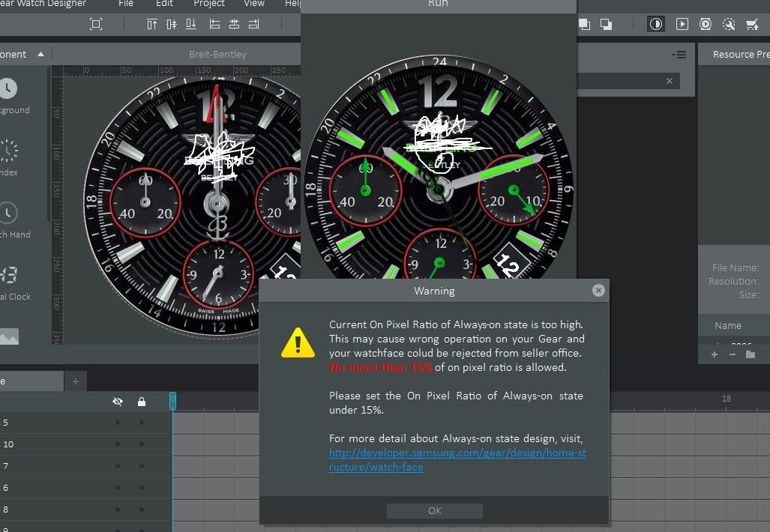770x532 pixels.
Task: Click the fit-to-screen toolbar icon
Action: (x=96, y=24)
